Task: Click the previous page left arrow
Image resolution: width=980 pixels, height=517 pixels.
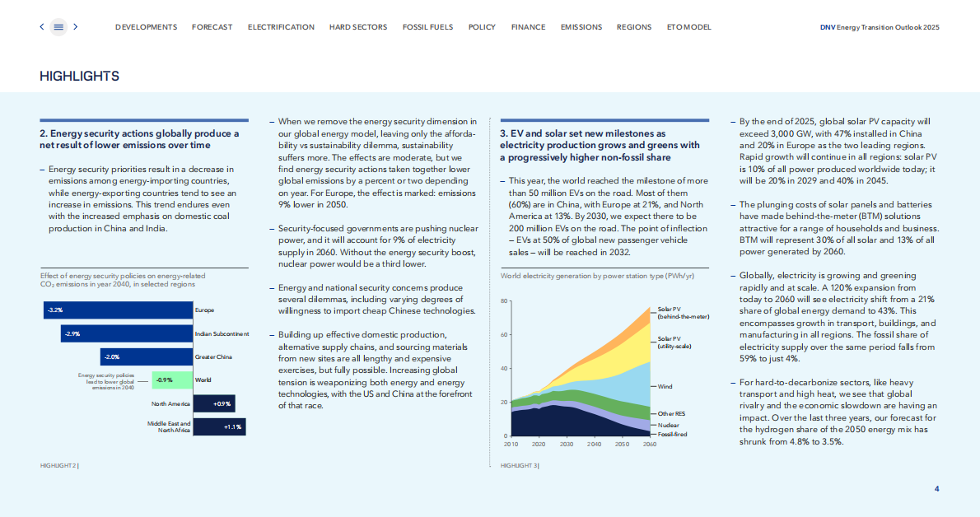Action: point(42,27)
